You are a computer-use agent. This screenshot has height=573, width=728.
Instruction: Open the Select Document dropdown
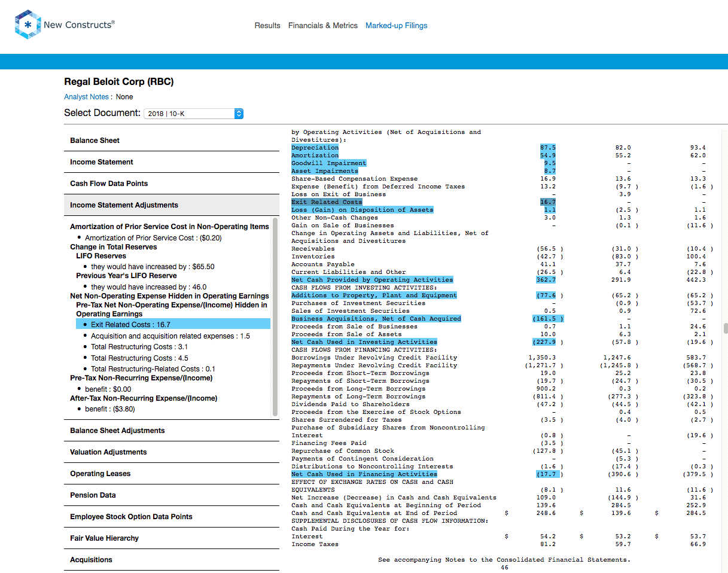click(x=194, y=113)
